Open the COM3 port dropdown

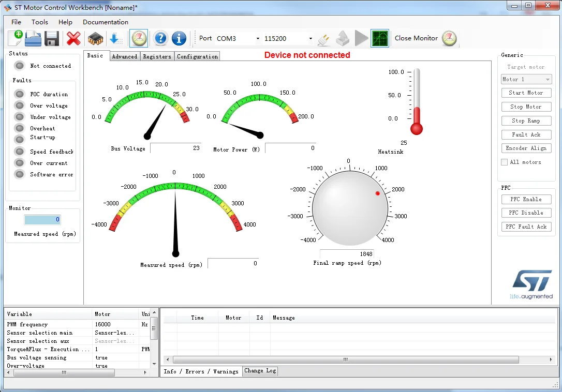coord(238,39)
